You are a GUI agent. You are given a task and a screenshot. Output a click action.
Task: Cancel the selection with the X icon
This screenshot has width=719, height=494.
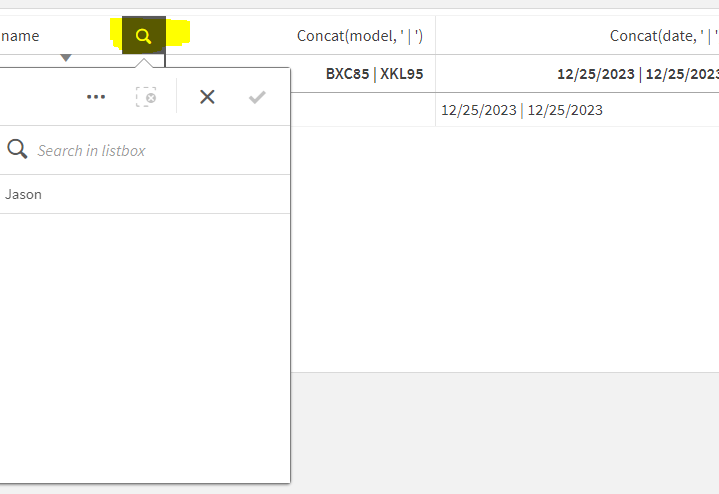tap(207, 97)
